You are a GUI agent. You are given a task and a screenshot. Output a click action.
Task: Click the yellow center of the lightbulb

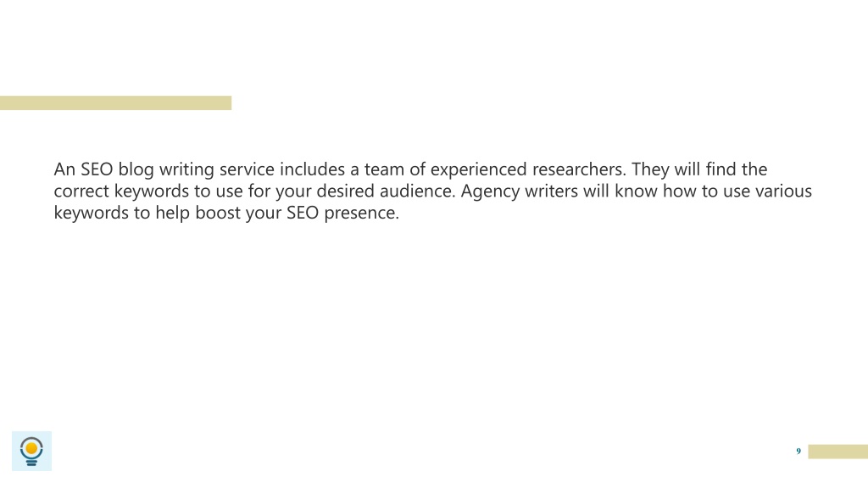pos(31,447)
